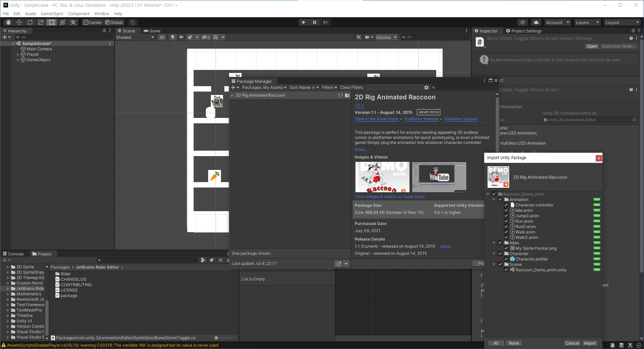644x349 pixels.
Task: Open Packages: My Assets dropdown
Action: click(x=264, y=88)
